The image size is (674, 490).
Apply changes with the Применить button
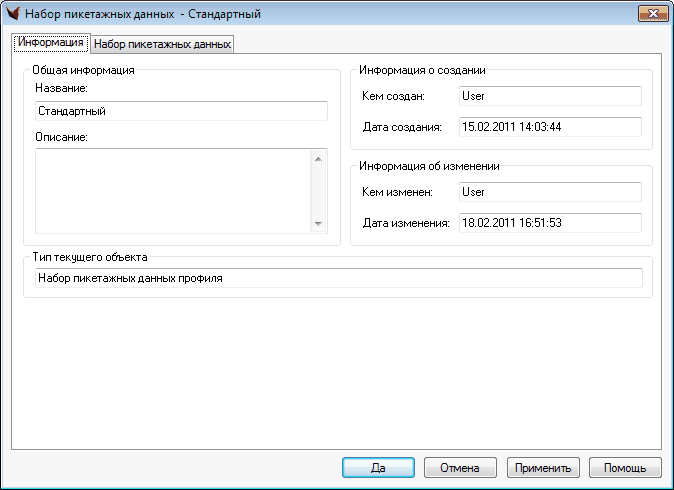pyautogui.click(x=543, y=467)
